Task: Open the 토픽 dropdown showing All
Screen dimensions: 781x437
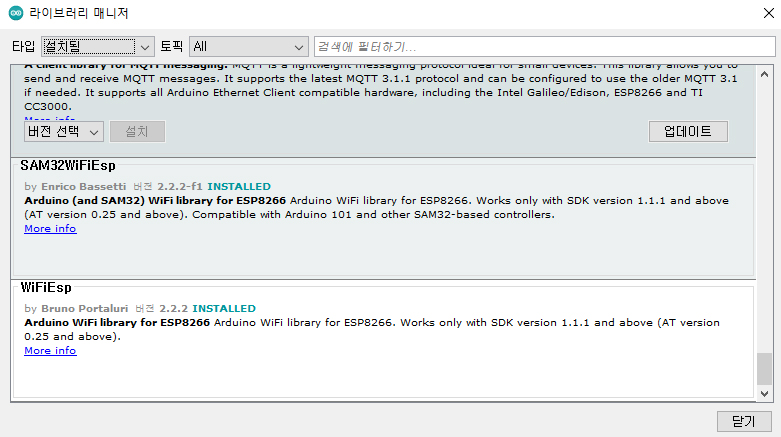Action: click(x=249, y=47)
